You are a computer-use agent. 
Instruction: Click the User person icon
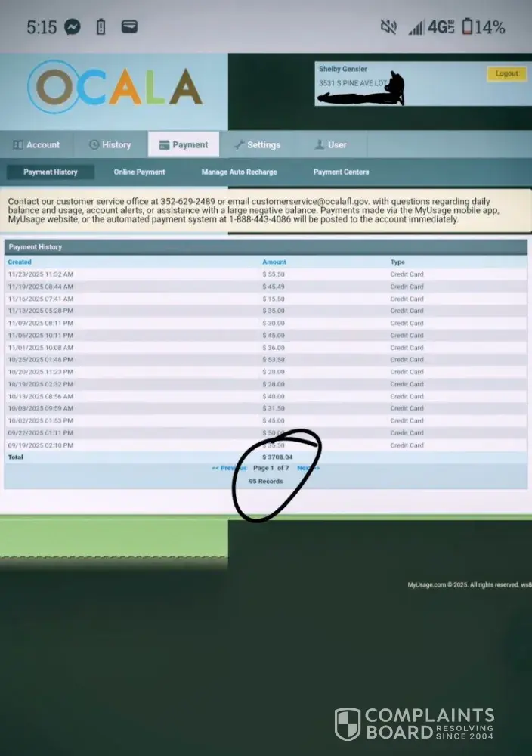pos(320,144)
